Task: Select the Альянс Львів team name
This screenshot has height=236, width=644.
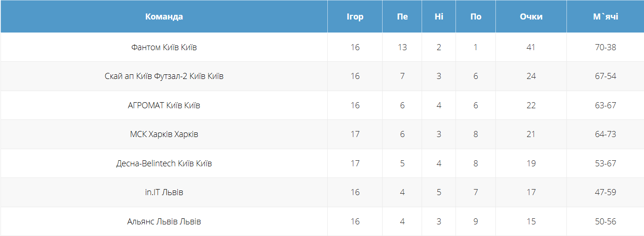Action: (164, 222)
